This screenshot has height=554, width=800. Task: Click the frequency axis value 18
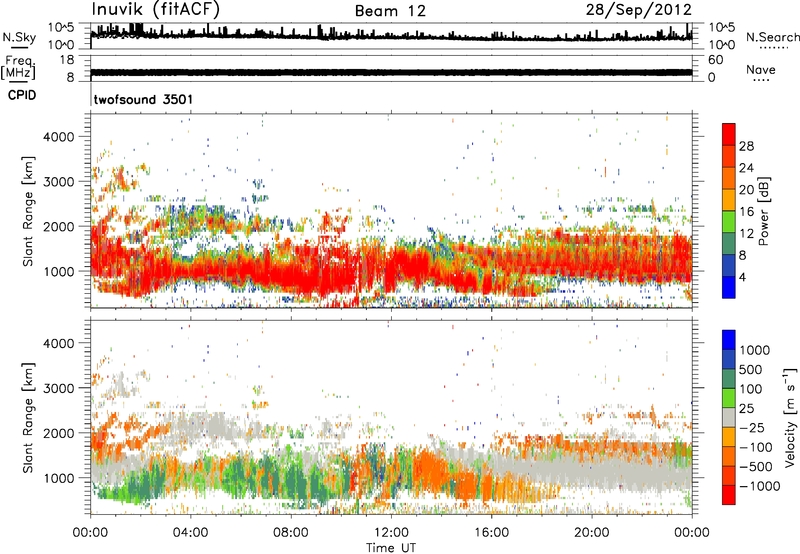coord(66,60)
